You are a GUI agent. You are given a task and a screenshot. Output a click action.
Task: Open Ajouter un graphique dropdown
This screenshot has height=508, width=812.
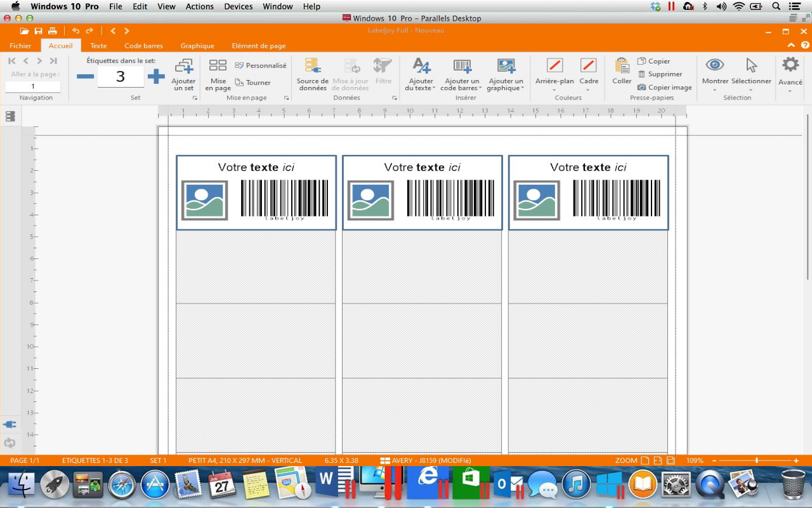pos(506,75)
